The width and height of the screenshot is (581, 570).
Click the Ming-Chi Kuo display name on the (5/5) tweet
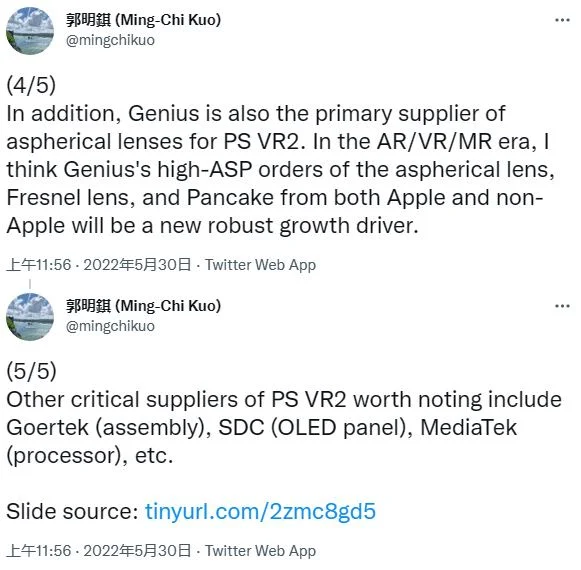143,306
